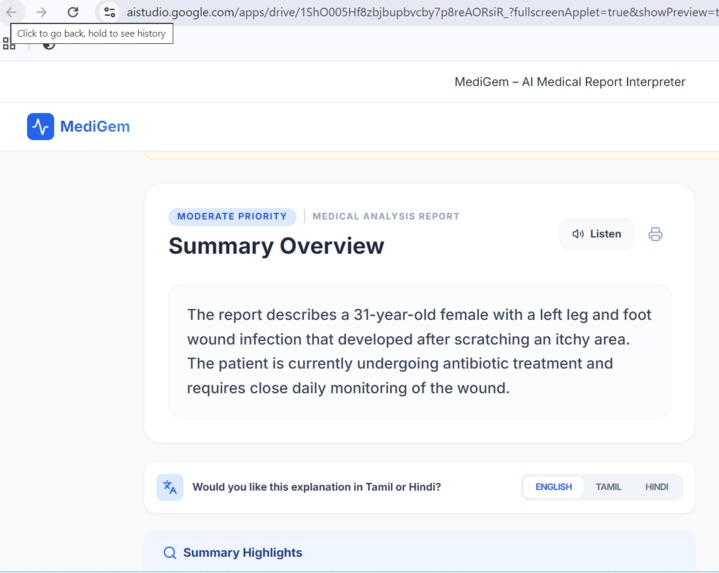Image resolution: width=719 pixels, height=573 pixels.
Task: Open the Summary Highlights section heading
Action: 243,553
